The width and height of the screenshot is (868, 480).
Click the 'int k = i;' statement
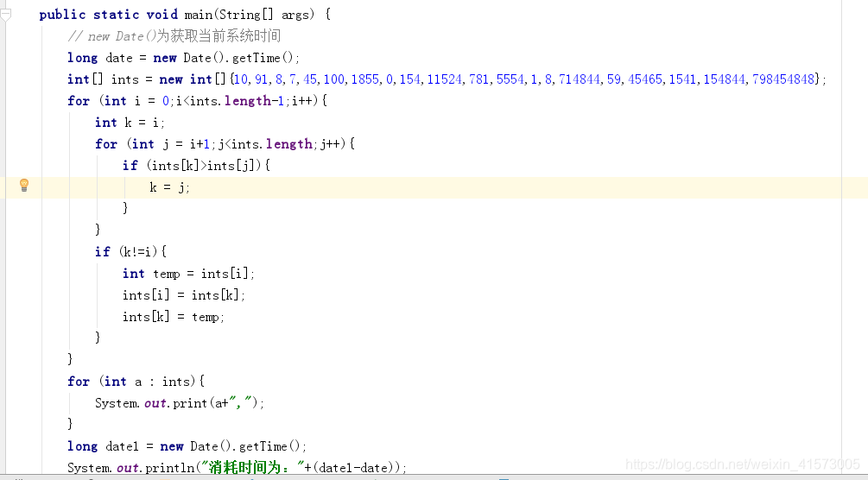(130, 123)
